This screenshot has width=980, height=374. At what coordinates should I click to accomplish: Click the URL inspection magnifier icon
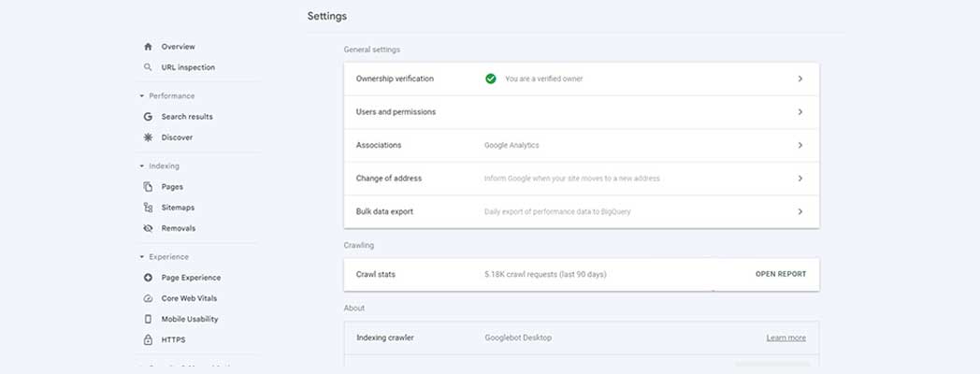[148, 67]
